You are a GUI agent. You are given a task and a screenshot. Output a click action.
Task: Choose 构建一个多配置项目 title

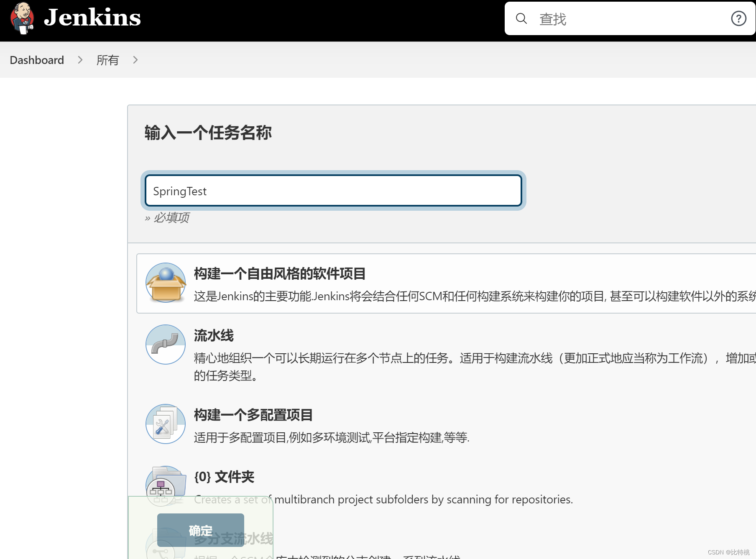pos(253,415)
